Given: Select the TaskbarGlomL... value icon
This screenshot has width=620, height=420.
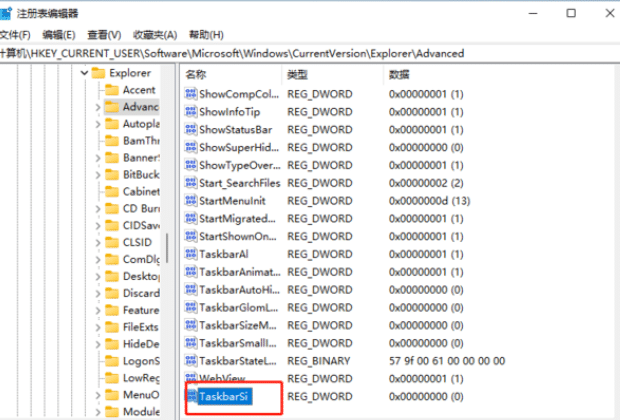Looking at the screenshot, I should click(x=191, y=307).
